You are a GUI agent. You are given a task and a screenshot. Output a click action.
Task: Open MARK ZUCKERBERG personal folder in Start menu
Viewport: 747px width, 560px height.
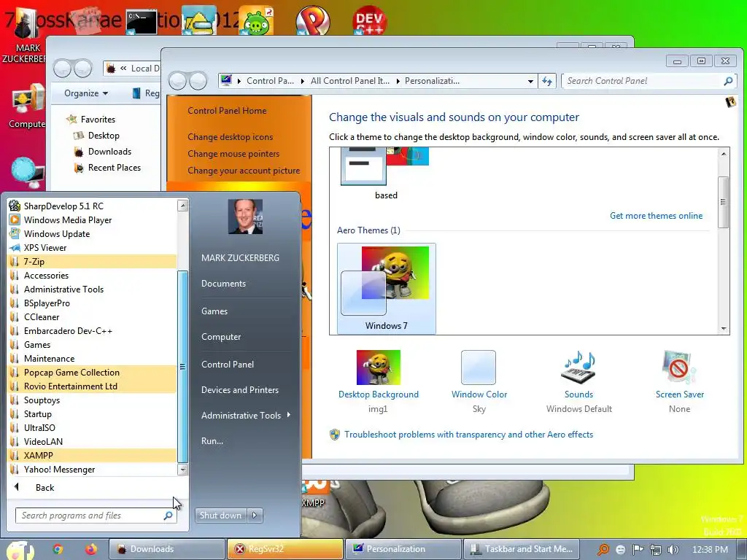[240, 257]
